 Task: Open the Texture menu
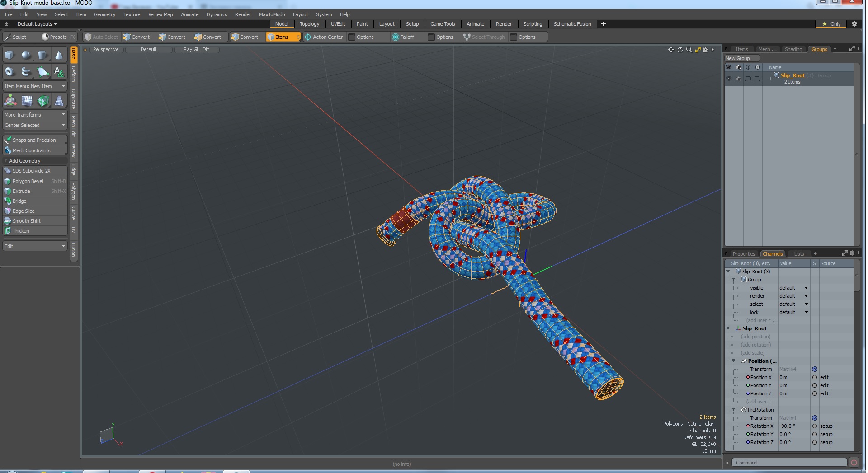click(132, 14)
